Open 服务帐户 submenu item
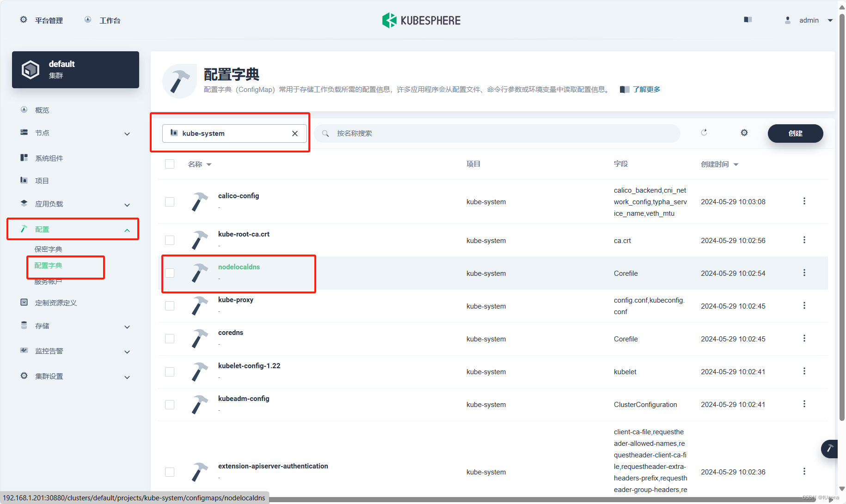Viewport: 846px width, 504px height. coord(48,281)
